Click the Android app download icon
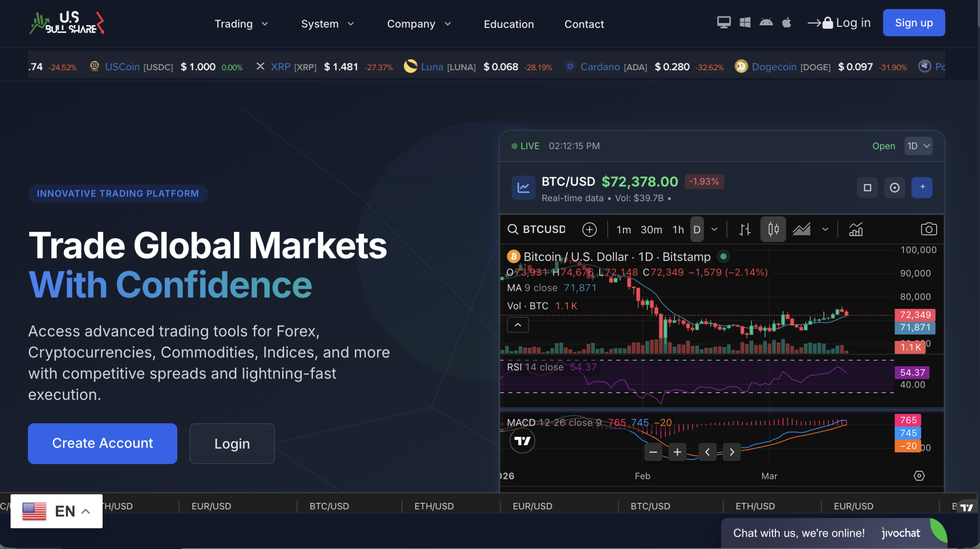The image size is (980, 549). pyautogui.click(x=766, y=22)
